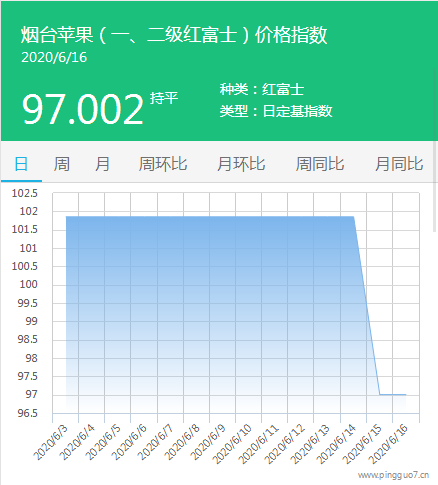Switch to the 月环比 tab
Screen dimensions: 438x485
tap(241, 164)
